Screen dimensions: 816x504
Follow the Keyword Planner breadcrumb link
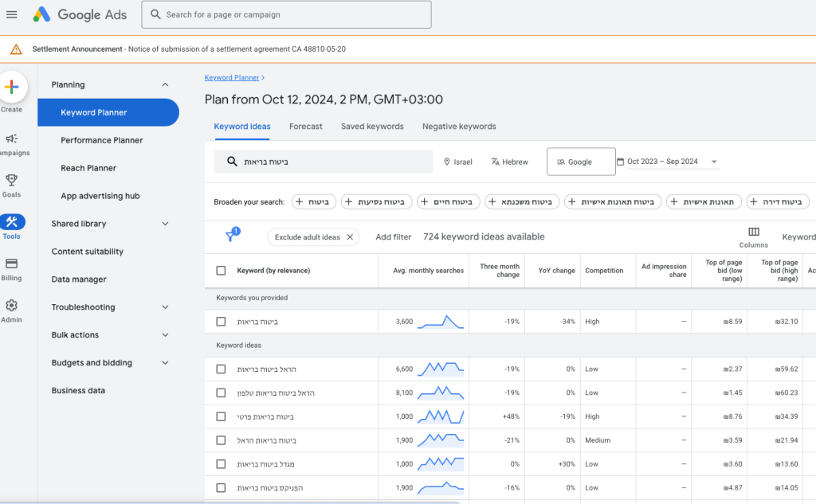[232, 77]
